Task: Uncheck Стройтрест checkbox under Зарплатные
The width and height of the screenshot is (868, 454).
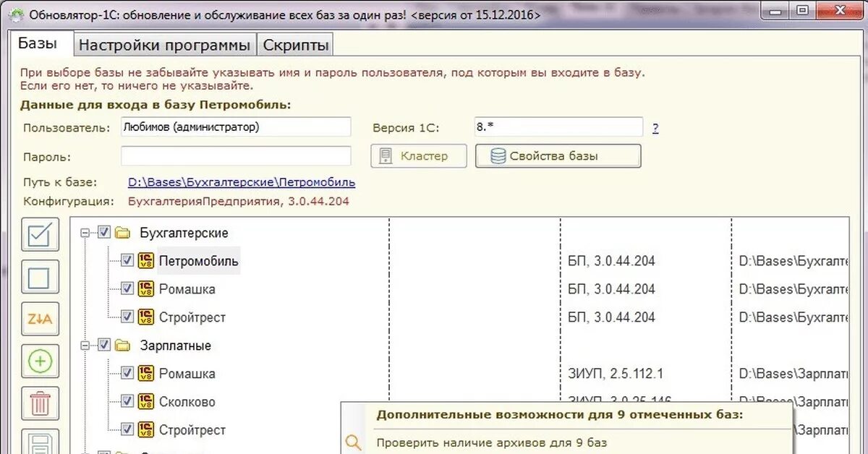Action: pos(127,429)
